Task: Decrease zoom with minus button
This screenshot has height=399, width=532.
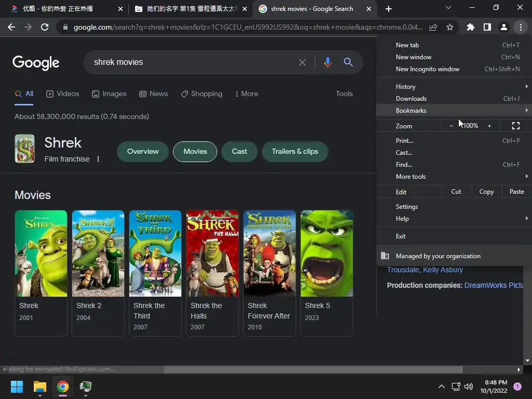Action: click(451, 126)
